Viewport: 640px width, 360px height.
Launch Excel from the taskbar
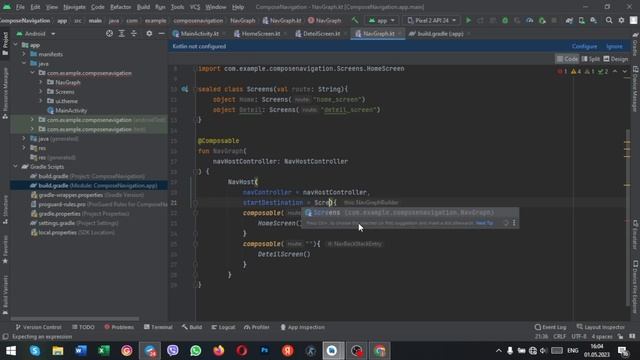(104, 351)
